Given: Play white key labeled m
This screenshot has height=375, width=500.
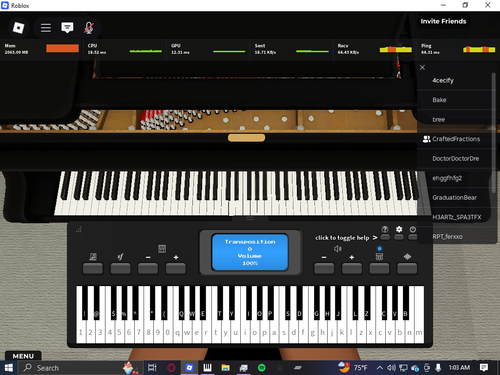Looking at the screenshot, I should pyautogui.click(x=419, y=332).
